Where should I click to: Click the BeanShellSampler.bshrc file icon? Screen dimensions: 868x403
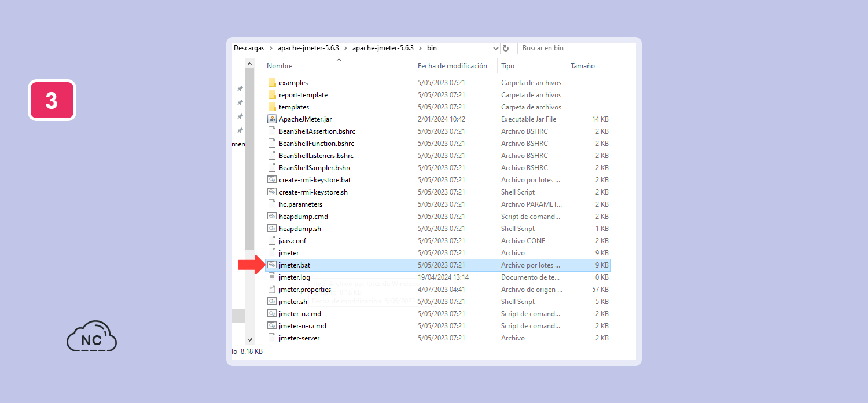272,167
